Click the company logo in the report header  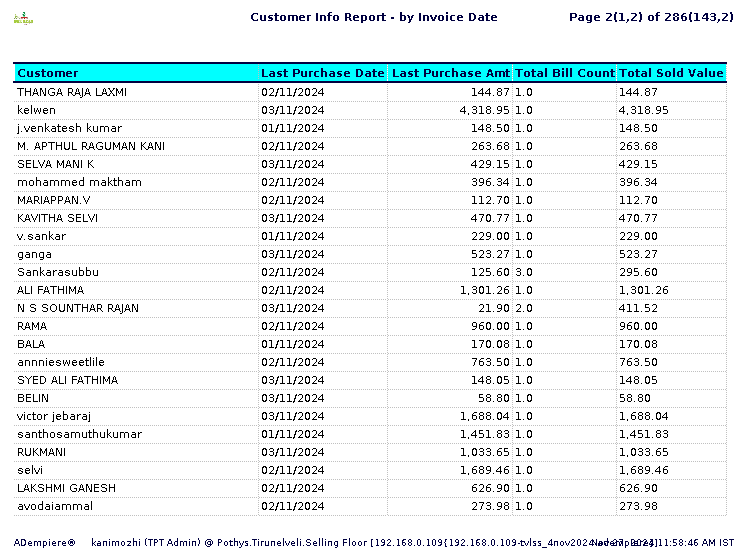[x=23, y=19]
